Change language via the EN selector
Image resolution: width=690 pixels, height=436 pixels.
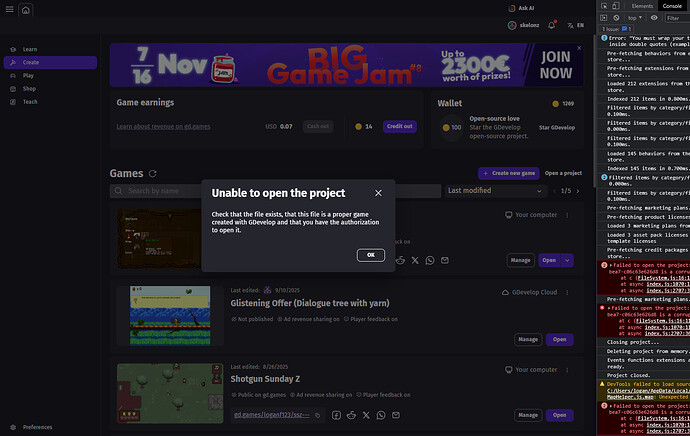576,26
